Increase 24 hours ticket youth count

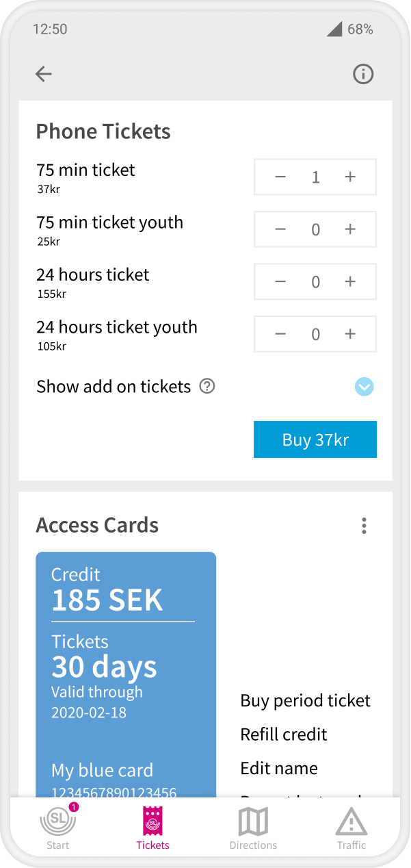click(x=350, y=334)
